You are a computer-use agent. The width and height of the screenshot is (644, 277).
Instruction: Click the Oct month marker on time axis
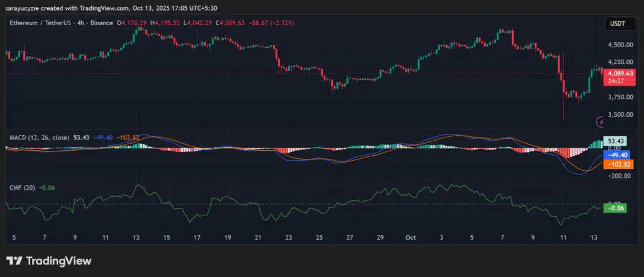(x=411, y=238)
